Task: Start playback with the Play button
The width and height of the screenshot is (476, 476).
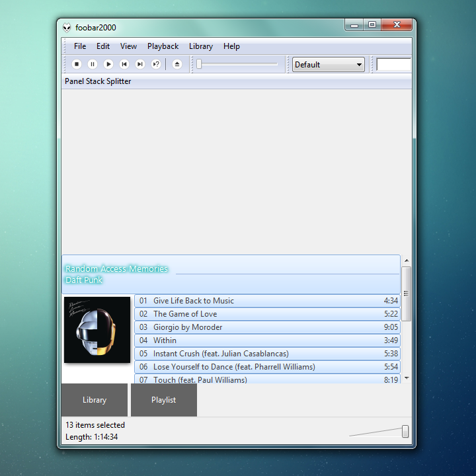Action: [108, 64]
